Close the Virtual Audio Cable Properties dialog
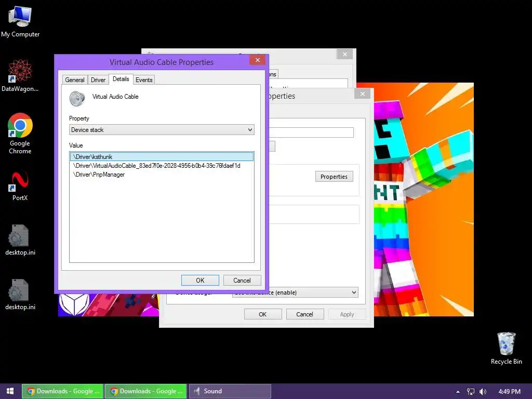532x399 pixels. 258,60
